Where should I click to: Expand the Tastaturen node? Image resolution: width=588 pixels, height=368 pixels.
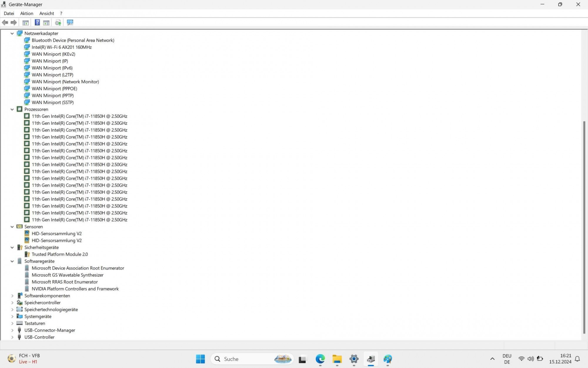(12, 324)
